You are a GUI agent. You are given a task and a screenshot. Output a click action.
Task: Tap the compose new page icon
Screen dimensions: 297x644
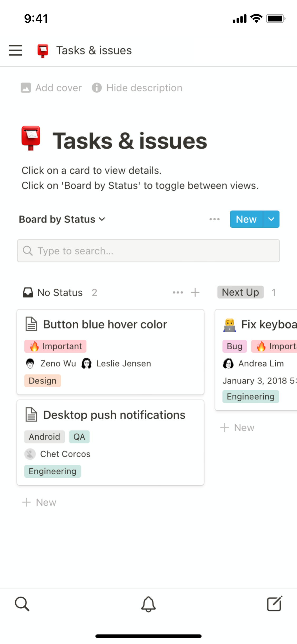[275, 604]
